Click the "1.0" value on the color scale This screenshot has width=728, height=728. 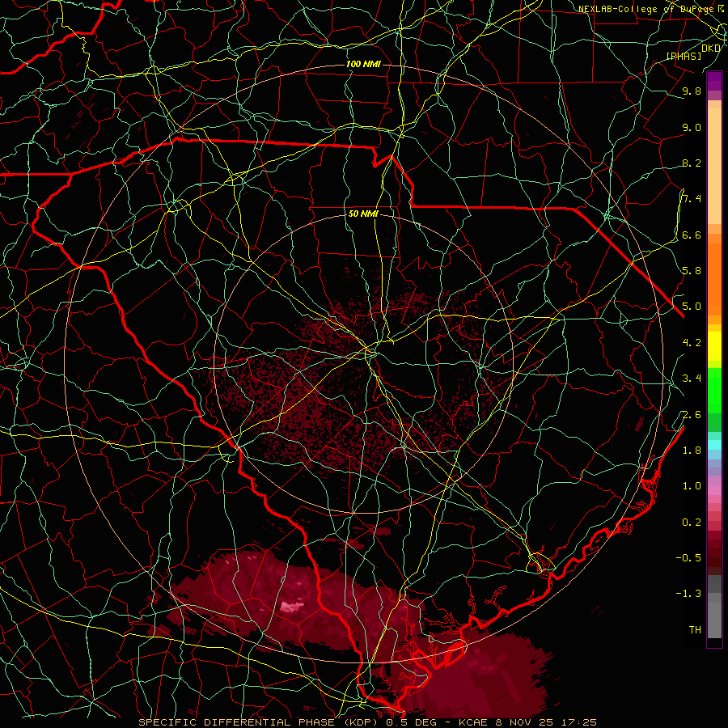pos(692,485)
